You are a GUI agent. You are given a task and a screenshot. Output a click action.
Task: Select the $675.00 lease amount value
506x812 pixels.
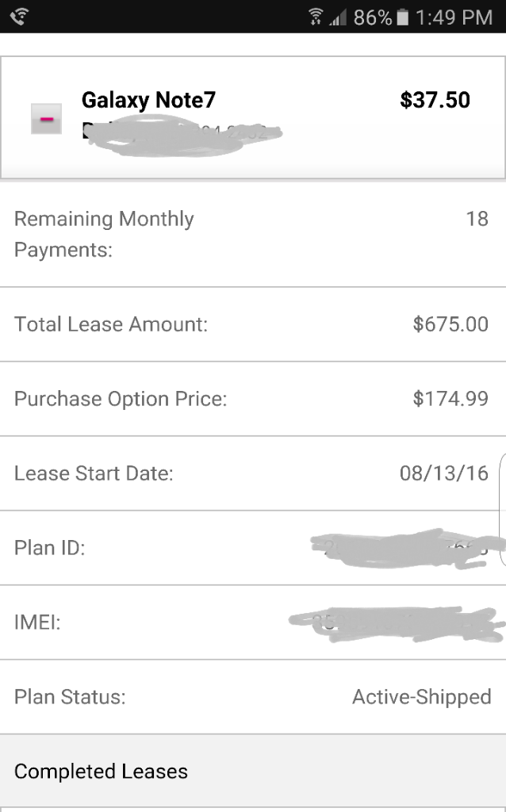click(450, 324)
